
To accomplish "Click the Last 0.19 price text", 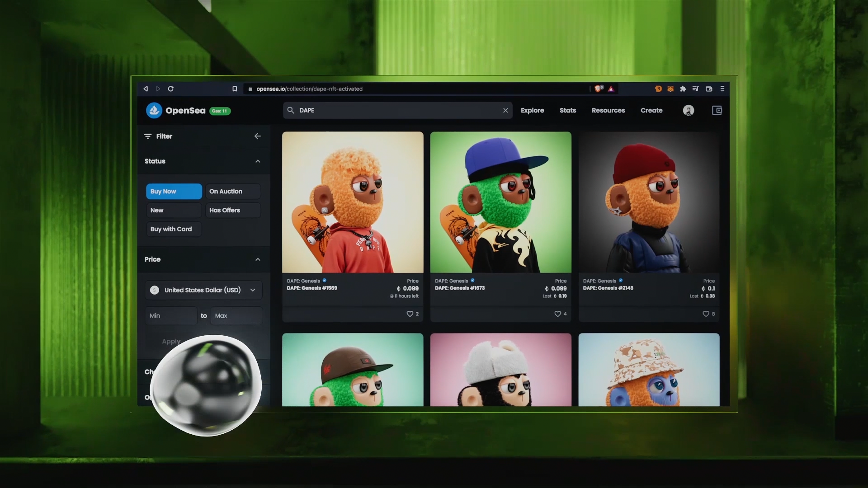I will (555, 296).
